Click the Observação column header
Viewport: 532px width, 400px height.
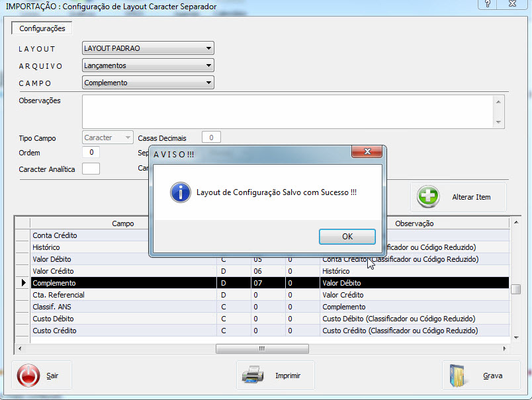pyautogui.click(x=414, y=223)
